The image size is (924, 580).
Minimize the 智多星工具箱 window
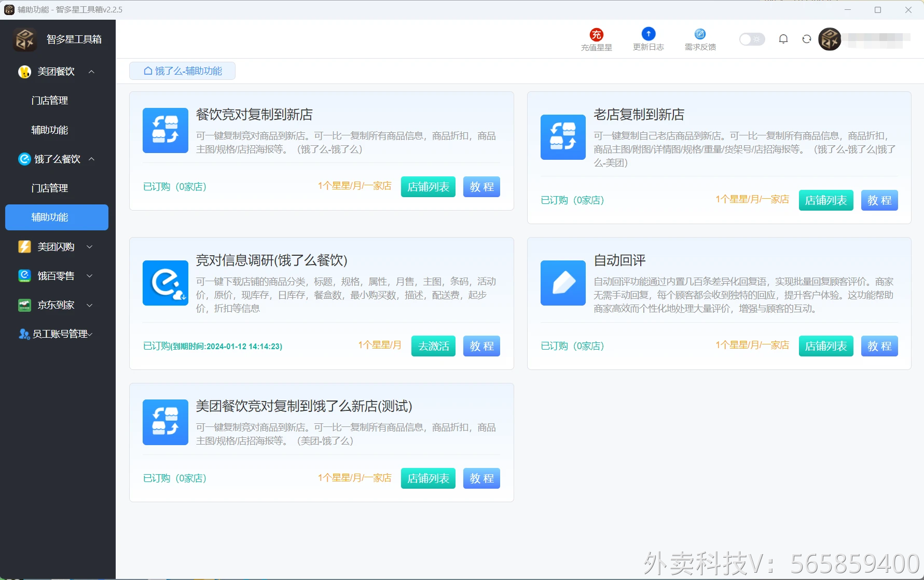[x=848, y=10]
